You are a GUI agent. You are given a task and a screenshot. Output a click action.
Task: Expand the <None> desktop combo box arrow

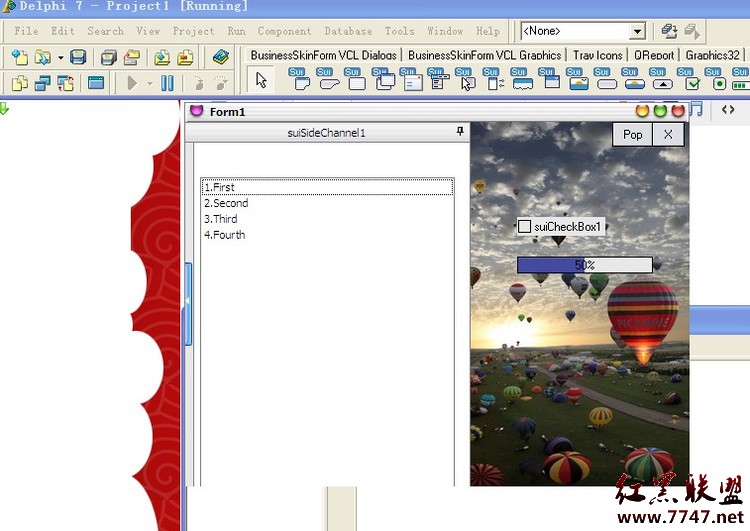(637, 32)
